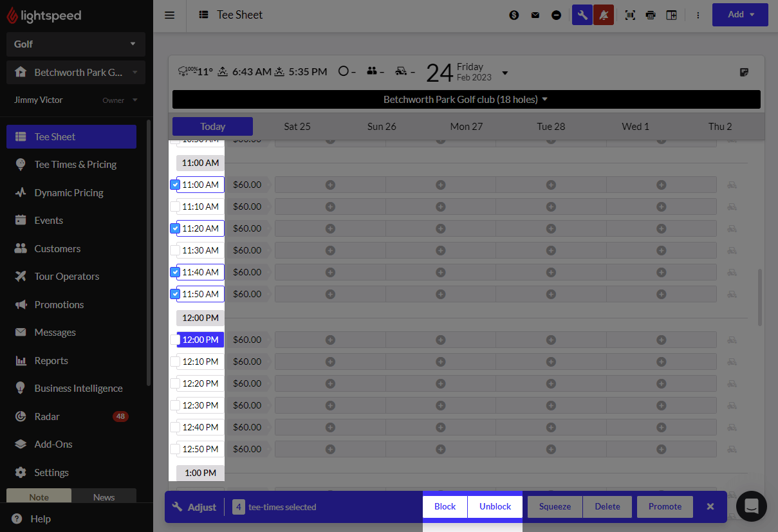778x532 pixels.
Task: Click the minus circle icon in toolbar
Action: pos(557,15)
